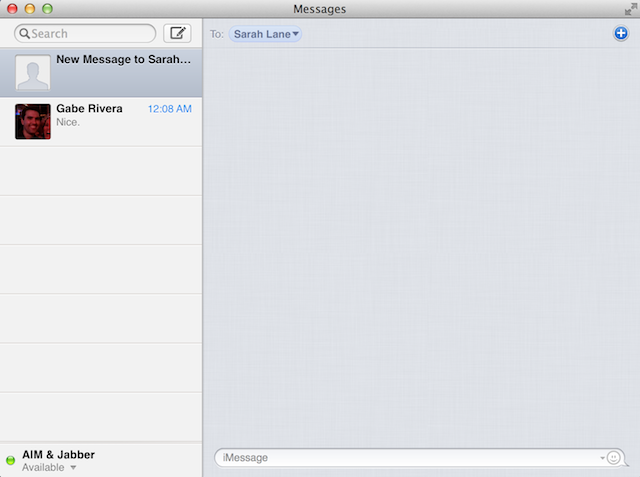Minimize the Messages window with yellow button
The width and height of the screenshot is (640, 477).
30,9
